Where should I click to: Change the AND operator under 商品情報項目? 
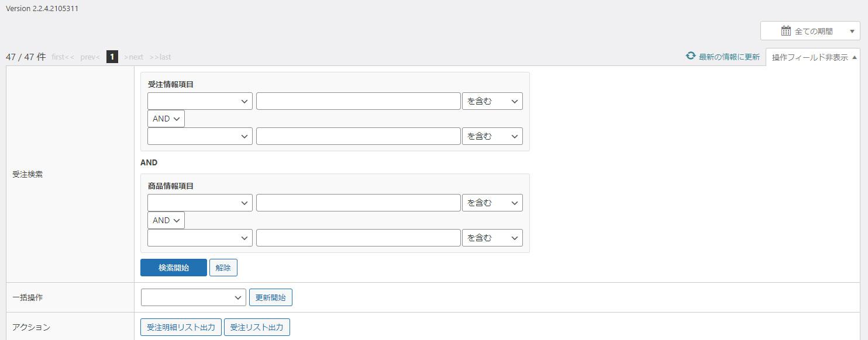click(166, 220)
